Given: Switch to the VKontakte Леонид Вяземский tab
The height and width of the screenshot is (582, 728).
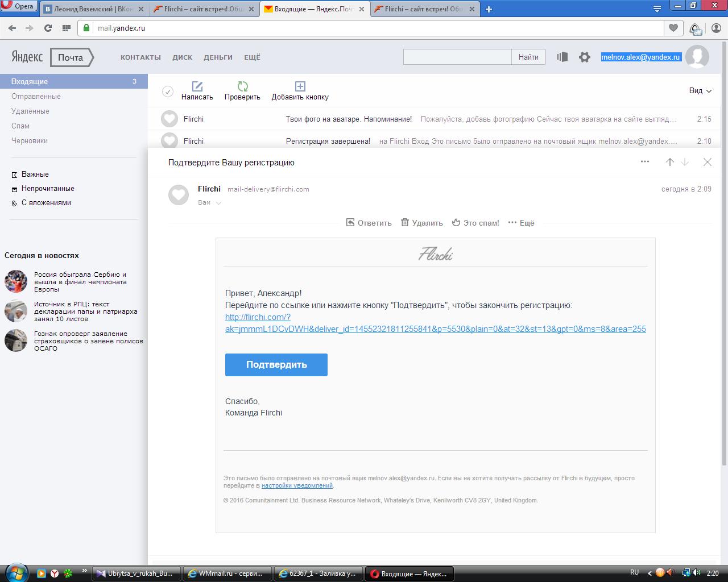Looking at the screenshot, I should pyautogui.click(x=94, y=9).
